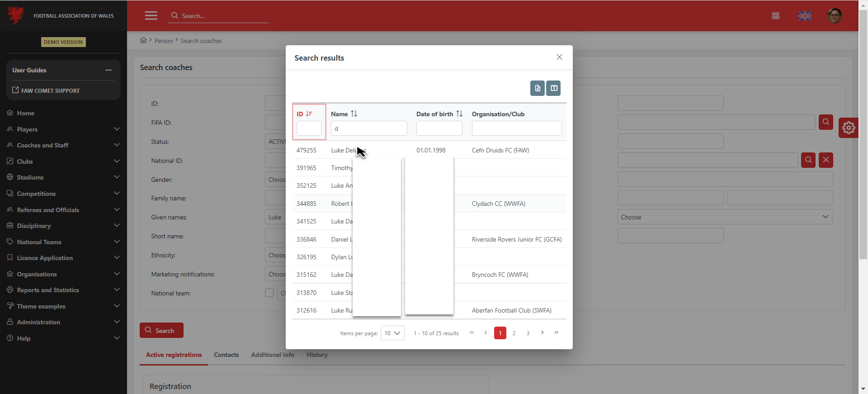Click the user profile avatar
This screenshot has height=394, width=868.
[834, 16]
